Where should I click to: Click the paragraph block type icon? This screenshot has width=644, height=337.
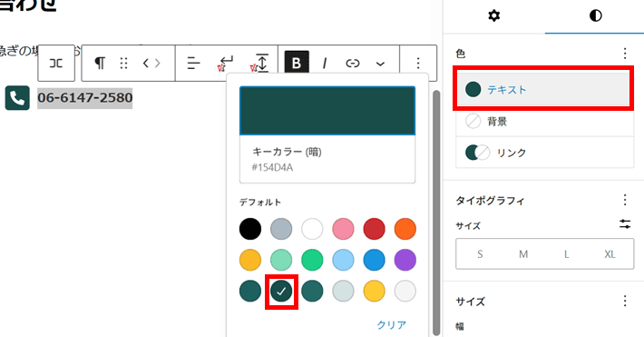100,63
